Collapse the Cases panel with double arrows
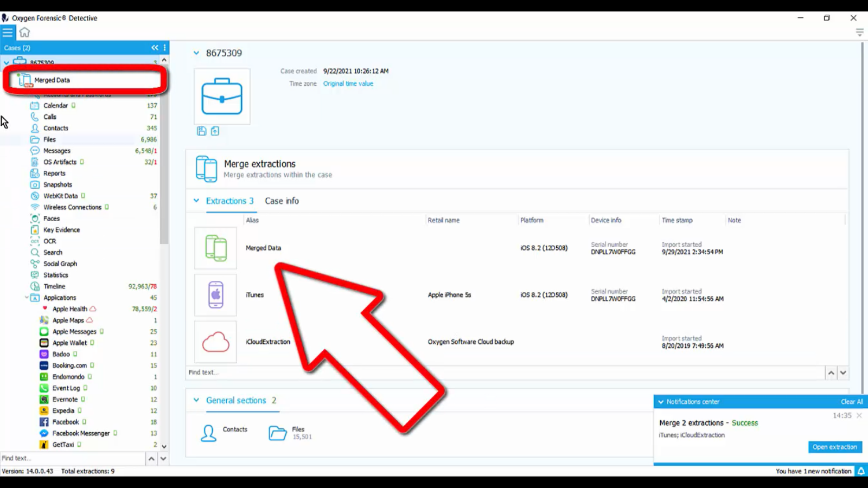This screenshot has width=868, height=488. click(155, 48)
